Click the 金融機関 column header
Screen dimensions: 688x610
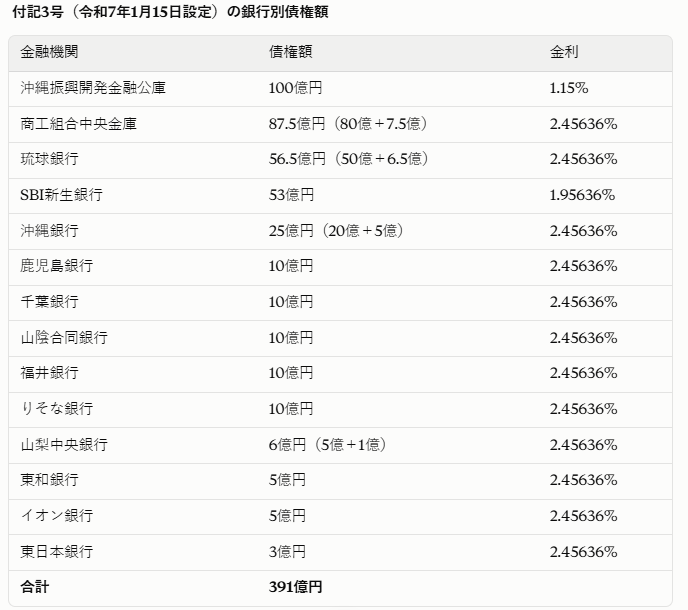49,52
